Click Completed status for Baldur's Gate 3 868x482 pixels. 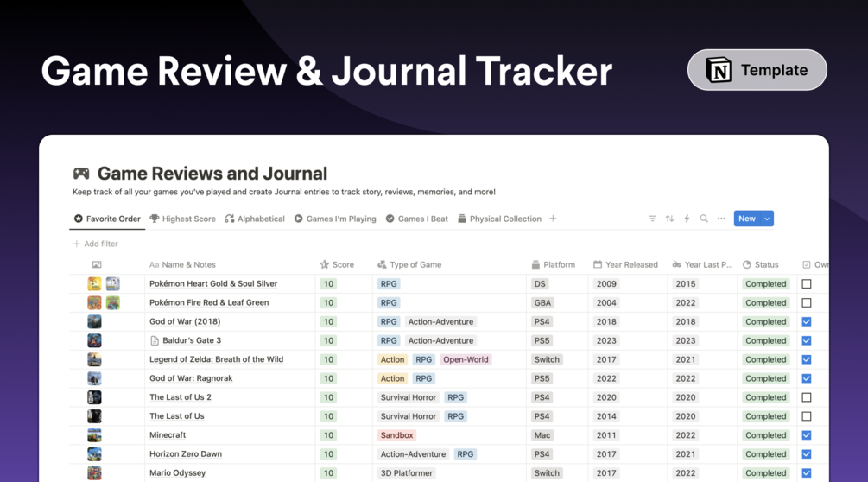[765, 341]
